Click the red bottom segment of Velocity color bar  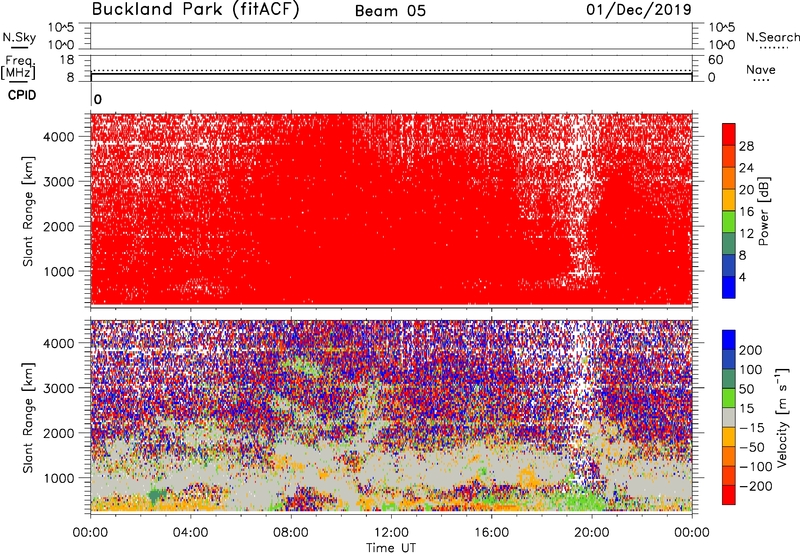(x=729, y=495)
